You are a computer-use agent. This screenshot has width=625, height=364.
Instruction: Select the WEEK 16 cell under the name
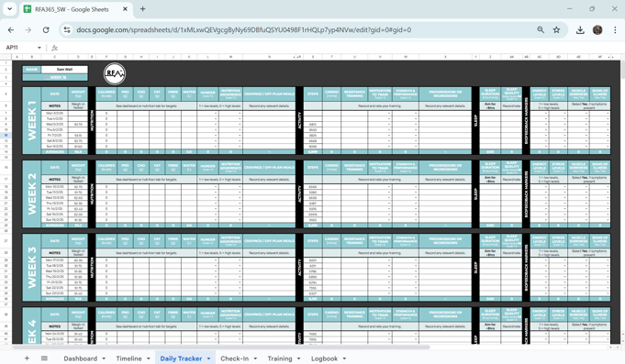(55, 77)
